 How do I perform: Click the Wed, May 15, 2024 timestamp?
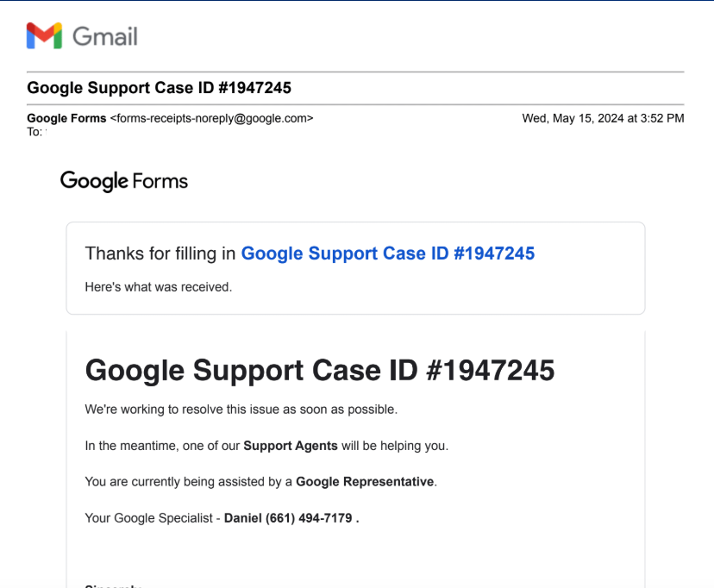click(x=603, y=118)
